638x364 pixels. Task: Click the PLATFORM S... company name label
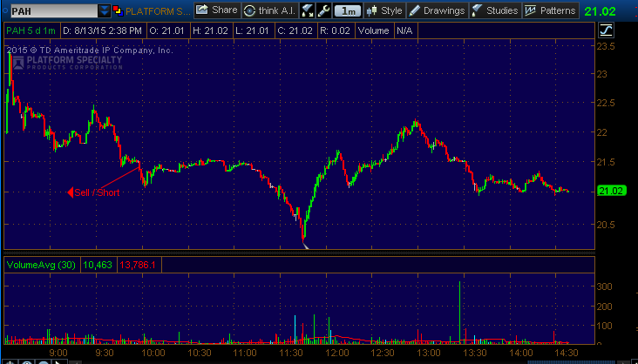click(158, 11)
